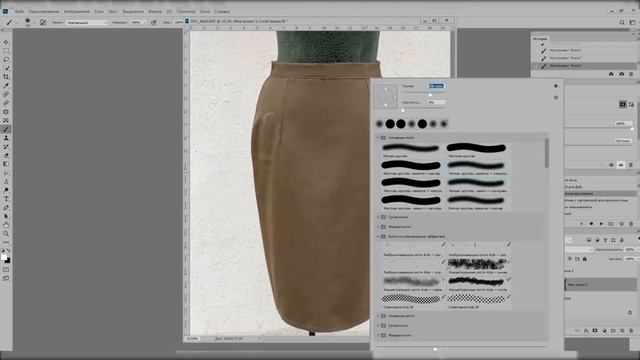This screenshot has height=360, width=640.
Task: Open layer effects fx menu
Action: [x=586, y=331]
